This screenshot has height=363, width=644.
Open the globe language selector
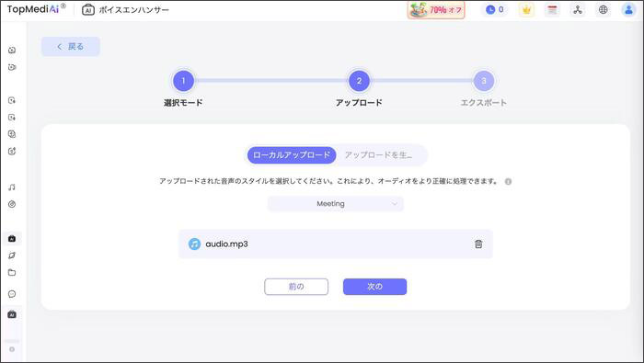[x=603, y=10]
